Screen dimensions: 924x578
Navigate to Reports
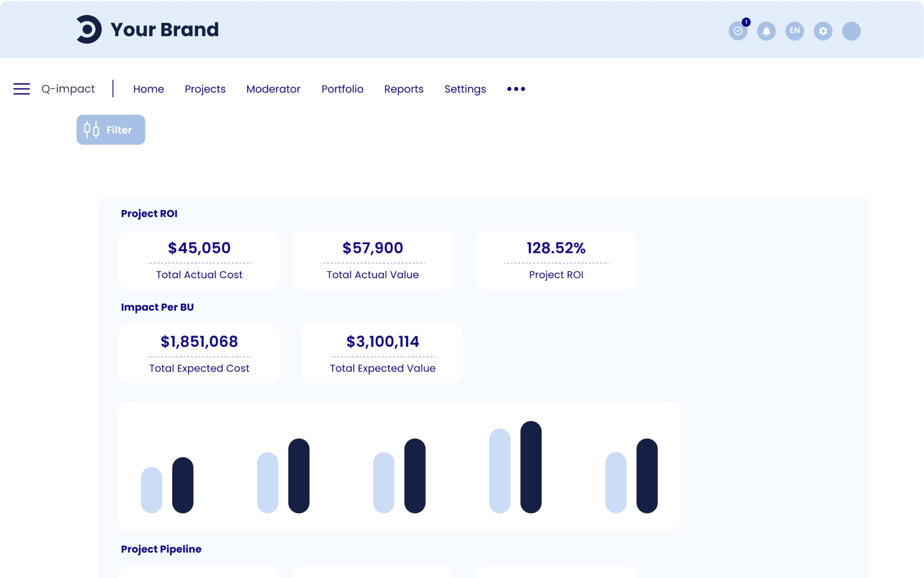404,89
